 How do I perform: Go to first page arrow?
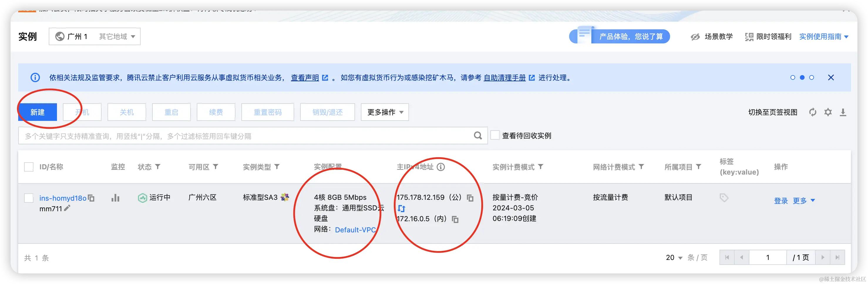pyautogui.click(x=727, y=257)
